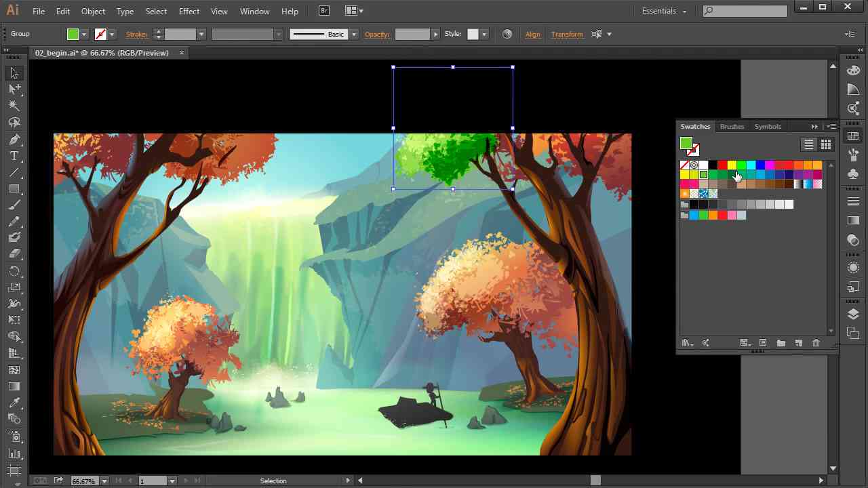
Task: Open the stroke color dropdown in control bar
Action: pos(112,34)
